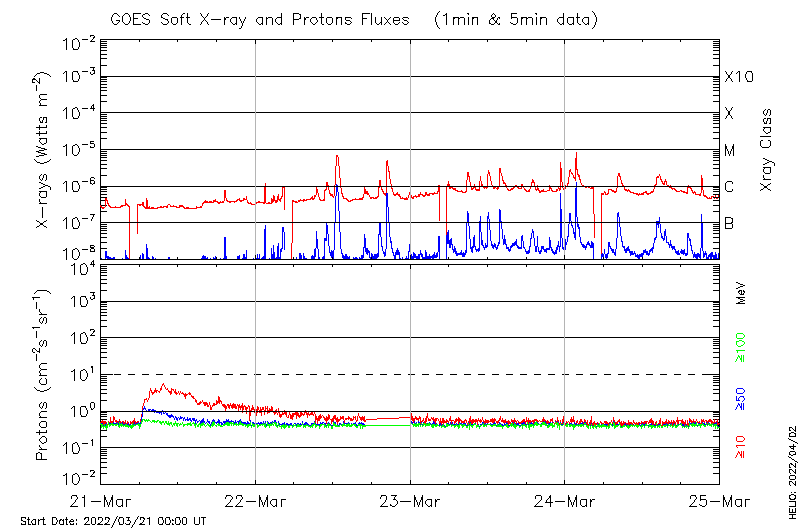Click the 22-Mar date label on the time axis

click(x=255, y=501)
